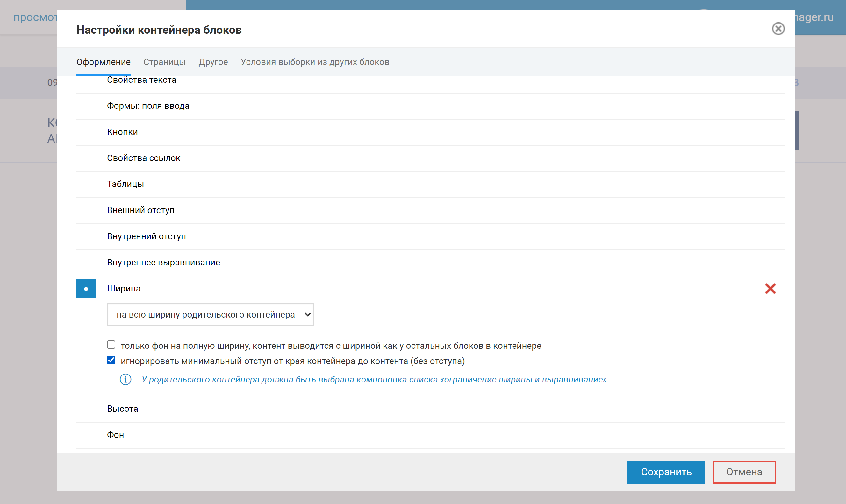Click the red X beside Ширина
Image resolution: width=846 pixels, height=504 pixels.
pos(770,289)
